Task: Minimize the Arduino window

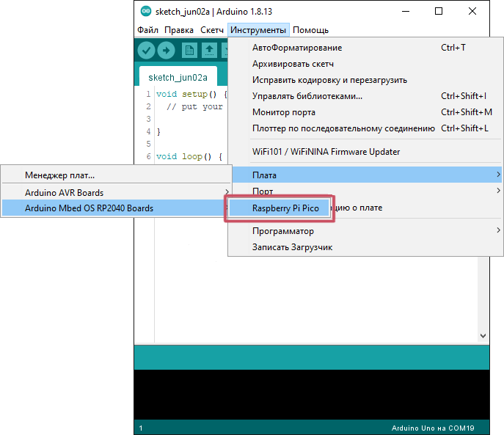Action: click(x=406, y=11)
